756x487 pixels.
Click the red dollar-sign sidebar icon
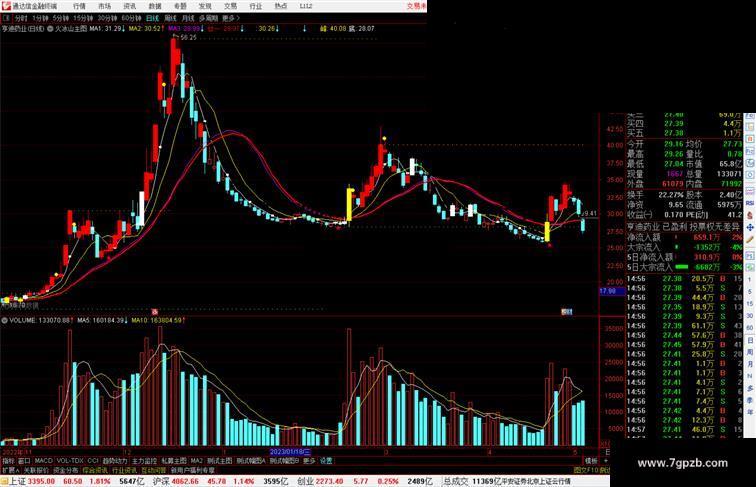(750, 215)
